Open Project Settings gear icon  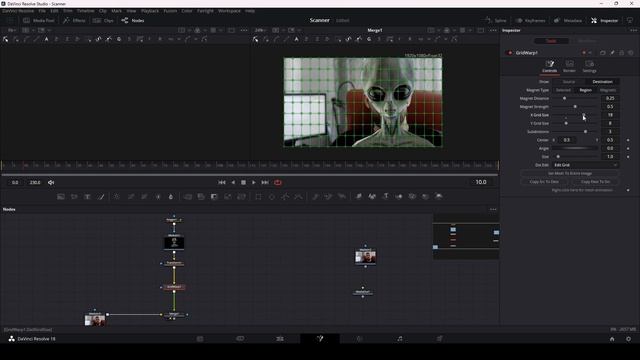(x=628, y=339)
